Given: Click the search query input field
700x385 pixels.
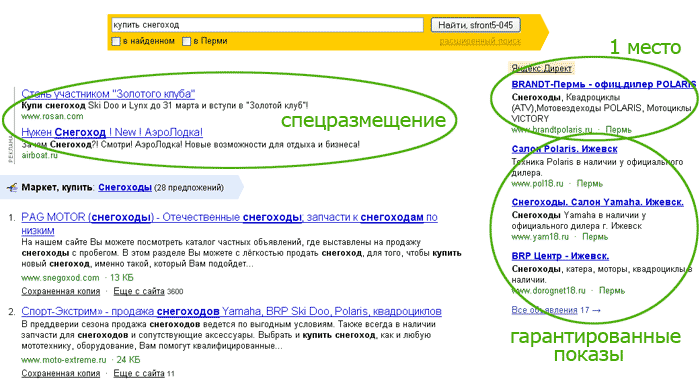Looking at the screenshot, I should click(x=267, y=25).
